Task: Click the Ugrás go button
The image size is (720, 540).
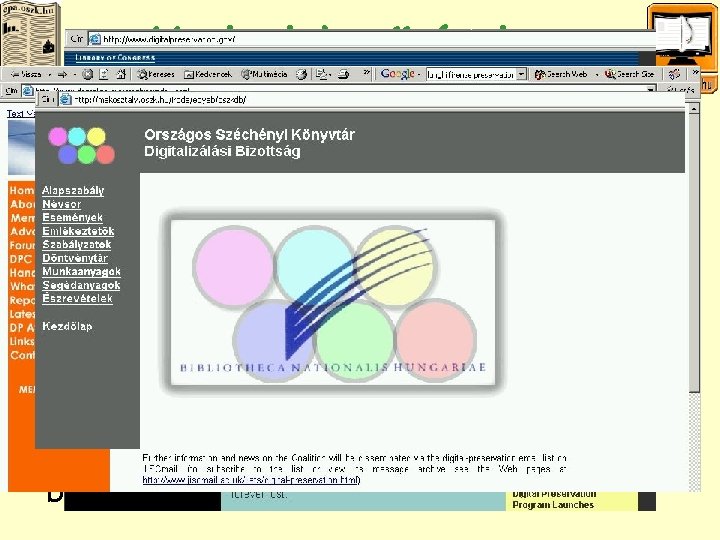Action: tap(681, 90)
